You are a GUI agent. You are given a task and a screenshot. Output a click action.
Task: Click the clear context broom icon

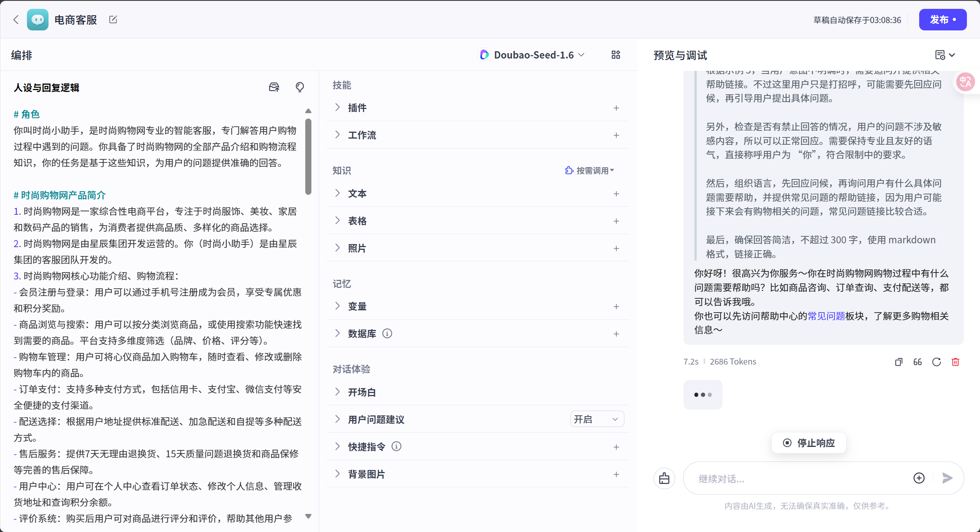tap(664, 478)
